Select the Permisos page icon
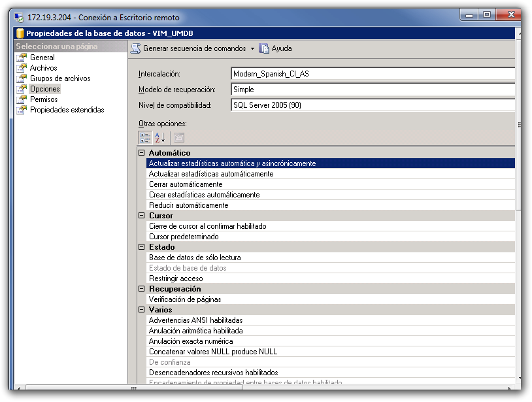The image size is (532, 402). (x=22, y=99)
